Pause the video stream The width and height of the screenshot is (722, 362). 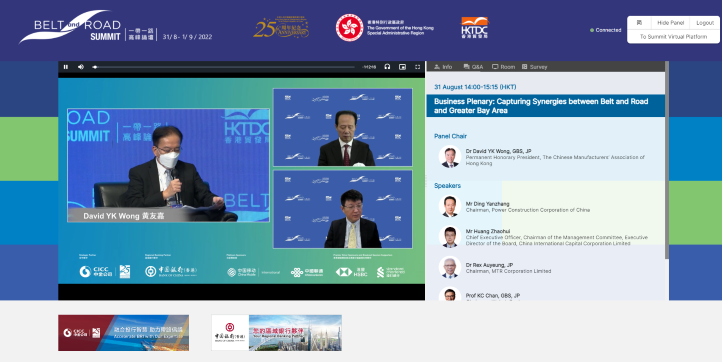click(66, 67)
